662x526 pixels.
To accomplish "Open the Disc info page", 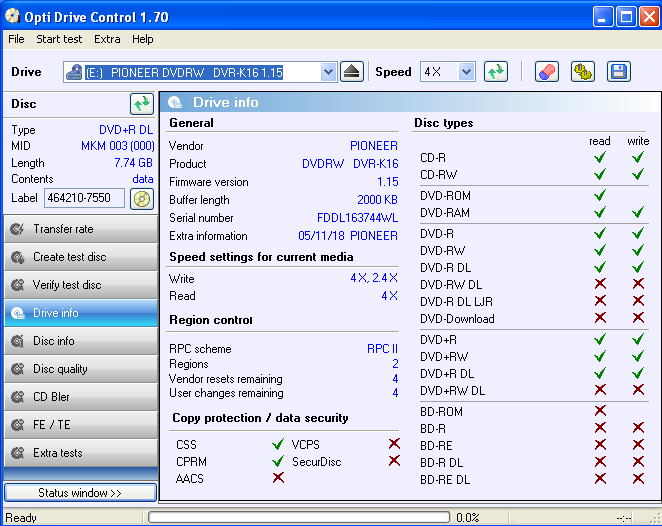I will coord(81,341).
